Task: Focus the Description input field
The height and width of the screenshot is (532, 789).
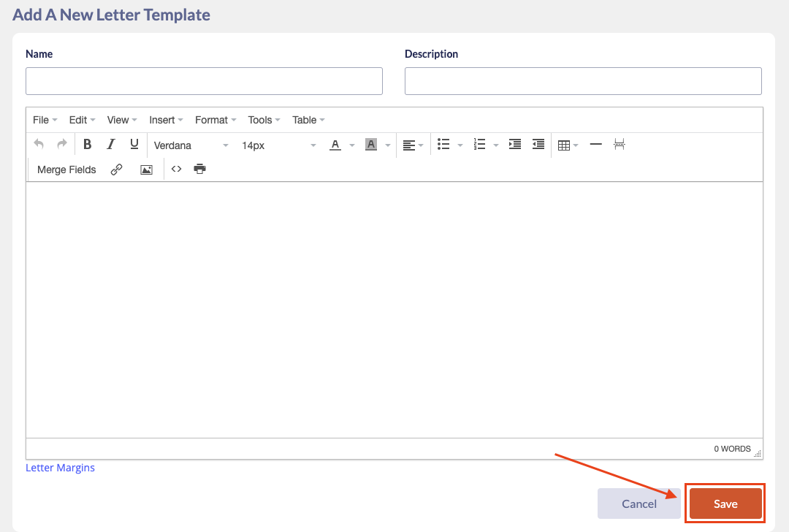Action: click(x=583, y=81)
